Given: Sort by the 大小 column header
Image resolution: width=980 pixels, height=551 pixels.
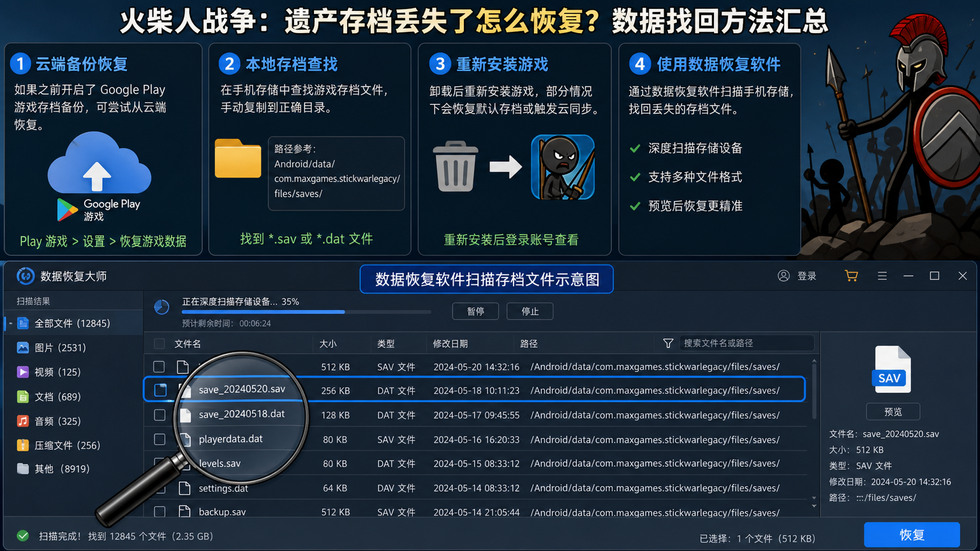Looking at the screenshot, I should [x=328, y=344].
